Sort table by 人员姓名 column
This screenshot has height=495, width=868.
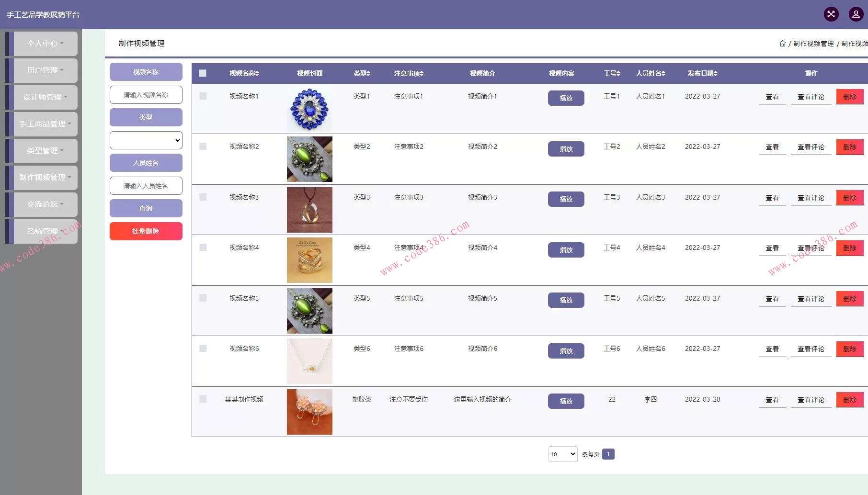coord(651,73)
